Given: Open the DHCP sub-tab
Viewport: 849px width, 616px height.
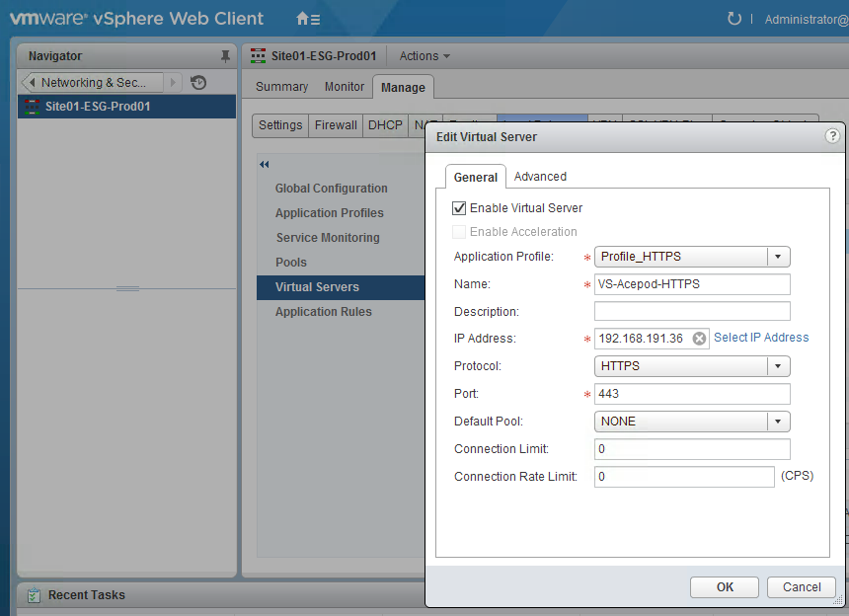Looking at the screenshot, I should (x=385, y=125).
